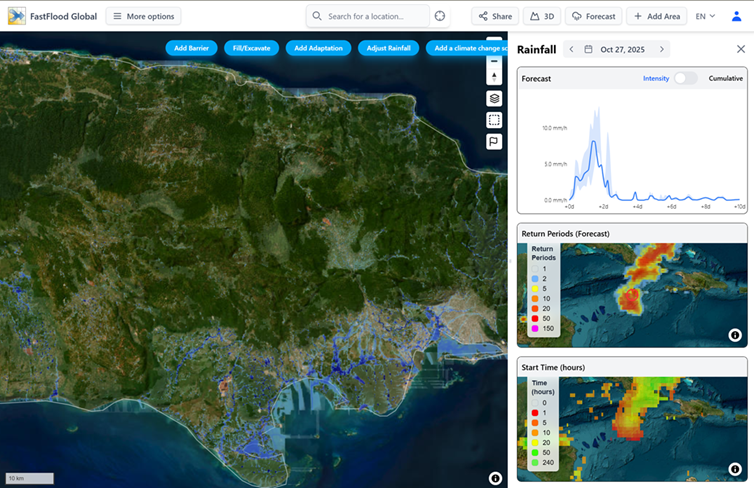Close the Rainfall panel
The height and width of the screenshot is (488, 754).
pos(740,49)
